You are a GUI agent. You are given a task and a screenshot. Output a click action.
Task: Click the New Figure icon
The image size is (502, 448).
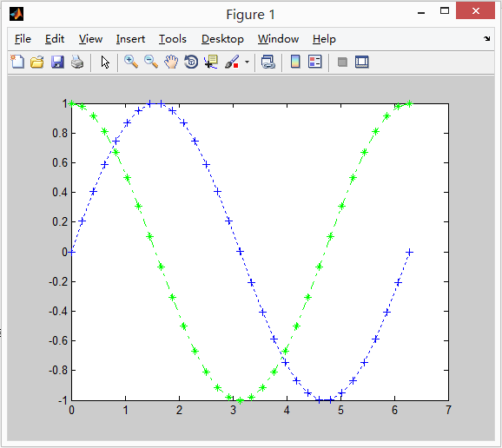click(17, 62)
